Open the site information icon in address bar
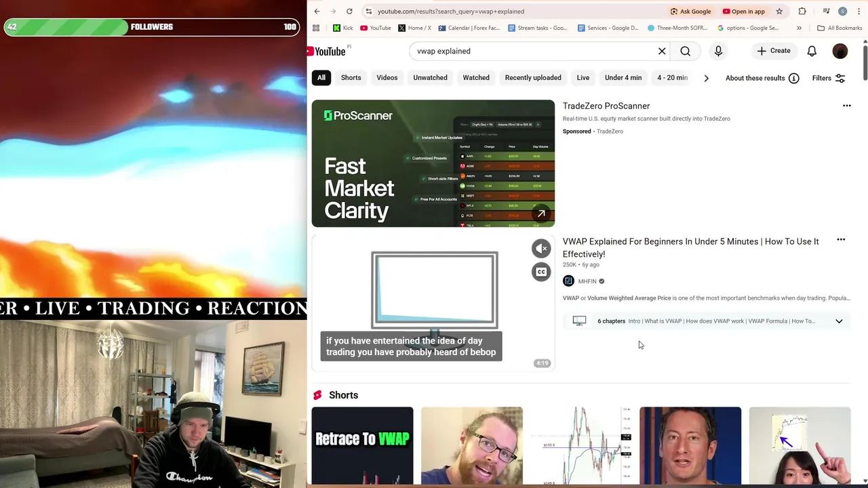Image resolution: width=868 pixels, height=488 pixels. [x=368, y=12]
